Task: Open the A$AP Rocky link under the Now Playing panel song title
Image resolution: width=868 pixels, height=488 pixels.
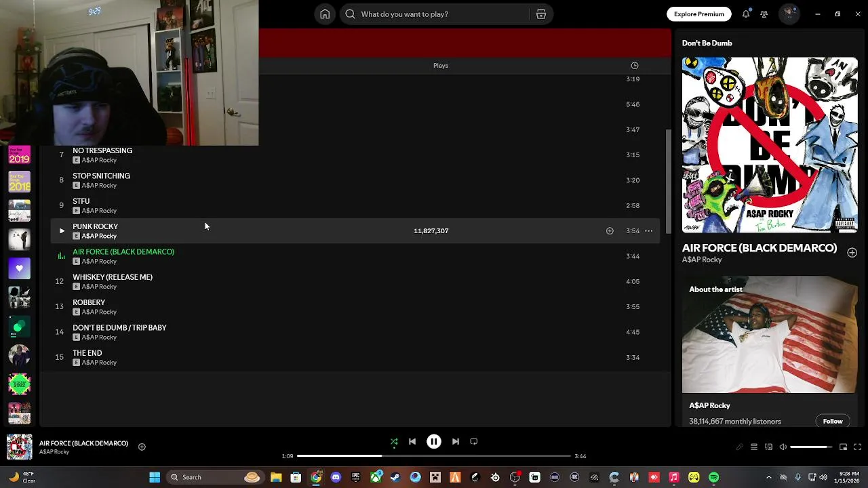Action: pos(702,260)
